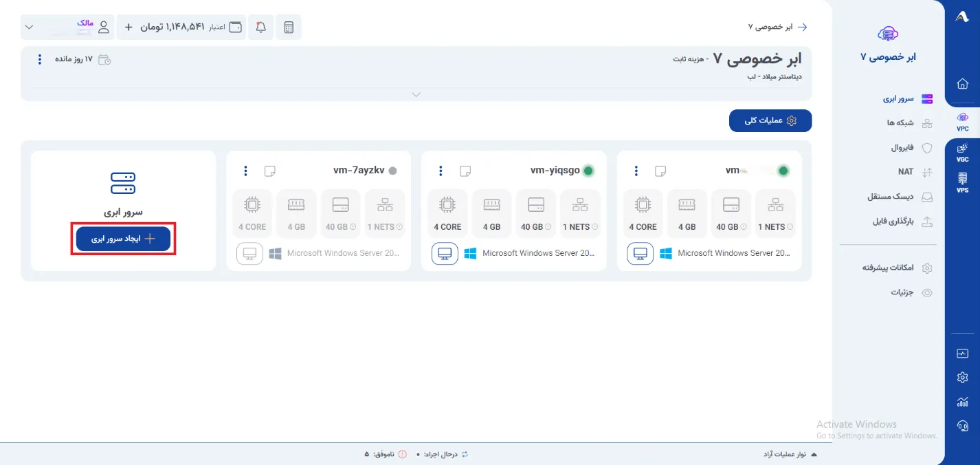
Task: Switch to the VPC service icon
Action: point(962,122)
